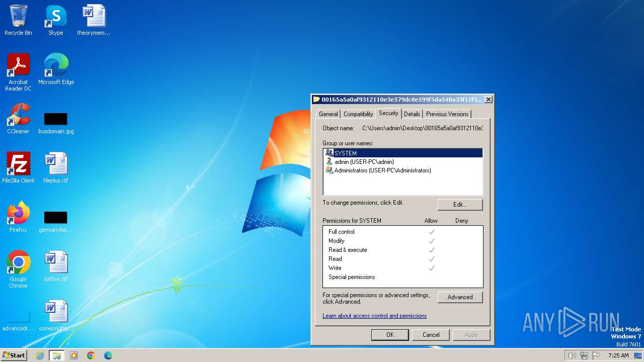644x362 pixels.
Task: Select the somepricing Word document icon
Action: tap(56, 316)
